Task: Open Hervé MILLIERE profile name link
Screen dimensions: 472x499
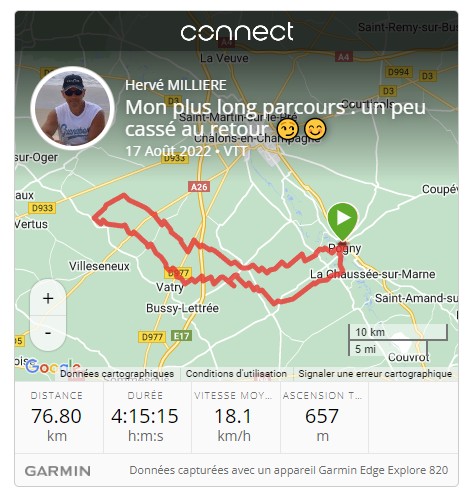Action: pos(176,85)
